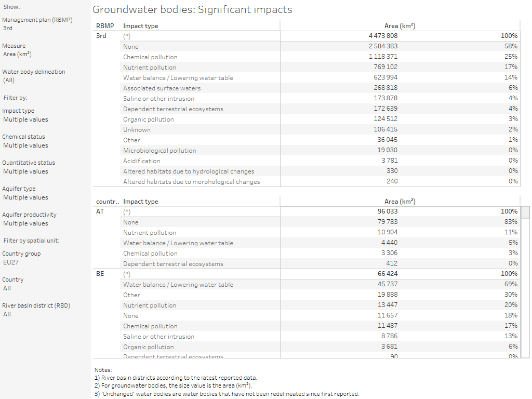Viewport: 532px width, 399px height.
Task: Select 'Altered habitats due to hydrological changes' row
Action: pos(320,171)
